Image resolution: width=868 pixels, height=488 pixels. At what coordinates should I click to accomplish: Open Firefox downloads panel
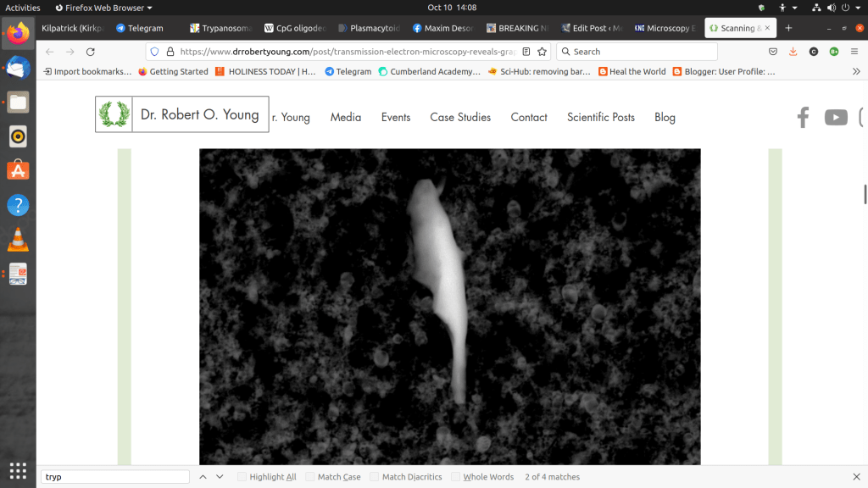(793, 52)
